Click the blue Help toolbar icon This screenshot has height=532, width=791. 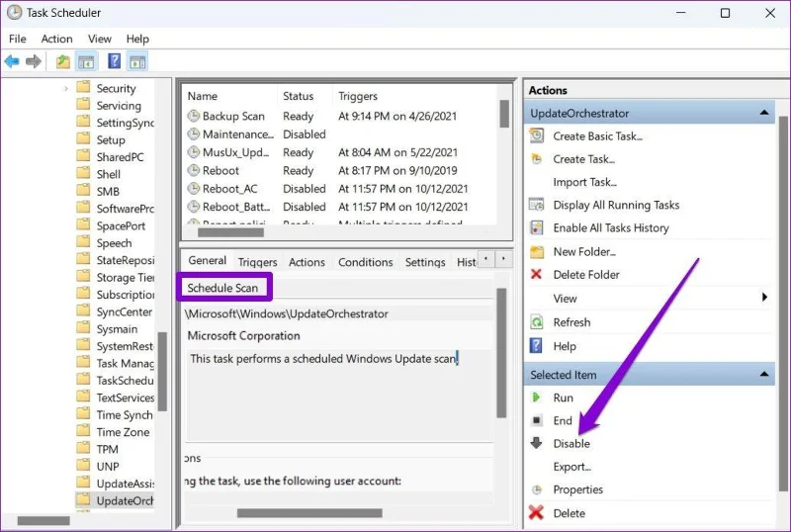click(115, 61)
